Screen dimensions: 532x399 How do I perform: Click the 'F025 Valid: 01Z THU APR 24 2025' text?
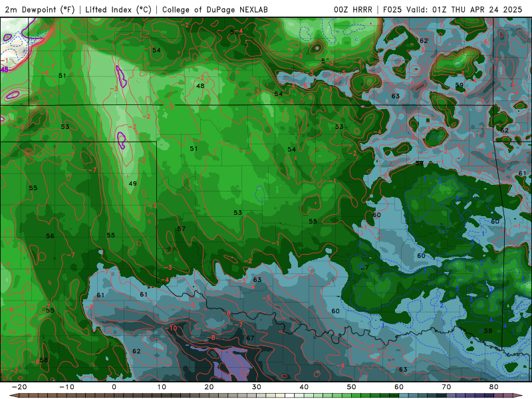(x=452, y=9)
